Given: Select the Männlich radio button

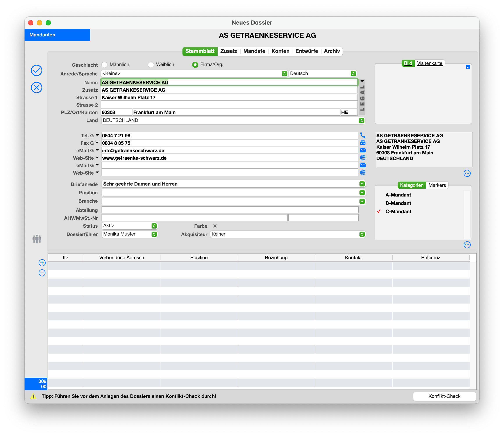Looking at the screenshot, I should coord(104,65).
